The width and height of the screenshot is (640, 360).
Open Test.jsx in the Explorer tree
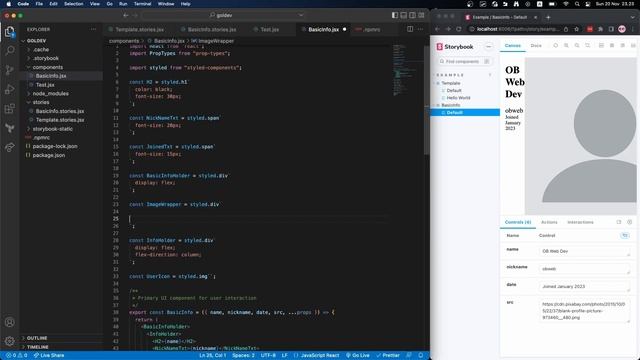45,85
